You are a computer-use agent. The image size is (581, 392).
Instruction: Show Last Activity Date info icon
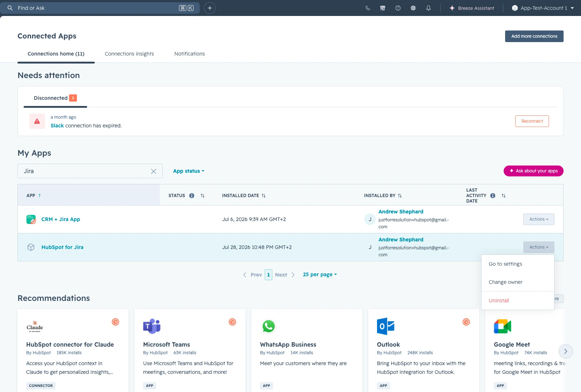click(493, 196)
